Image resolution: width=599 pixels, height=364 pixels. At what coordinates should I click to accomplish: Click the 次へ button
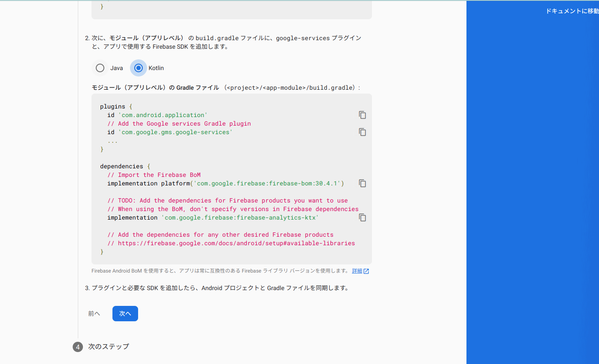(125, 313)
